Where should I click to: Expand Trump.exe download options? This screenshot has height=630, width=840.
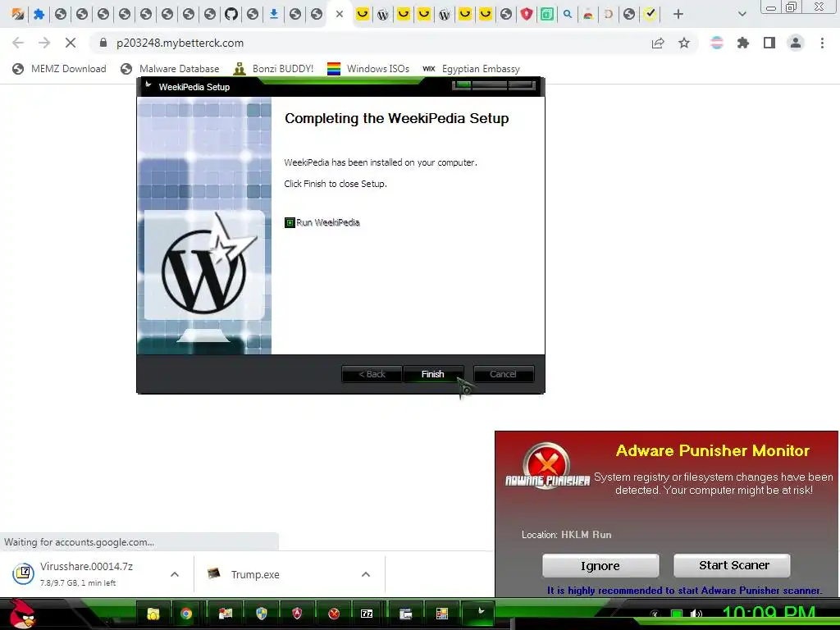(x=366, y=574)
